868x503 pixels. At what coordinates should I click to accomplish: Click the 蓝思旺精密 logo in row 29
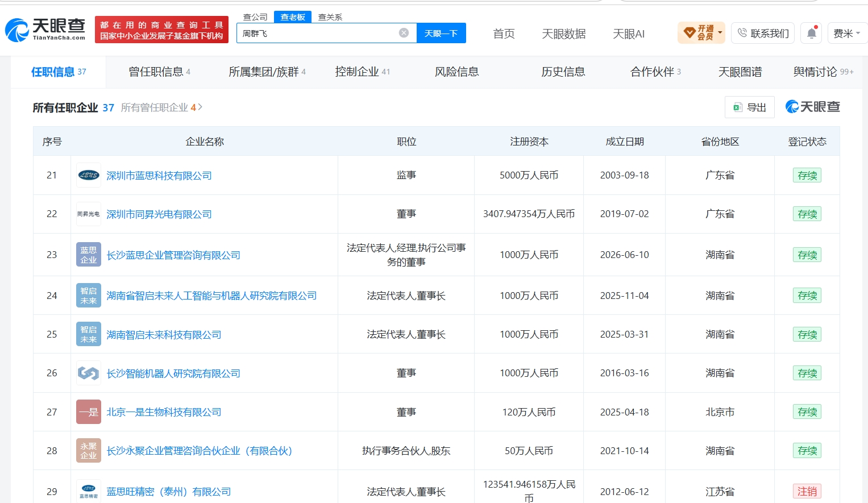click(x=89, y=491)
